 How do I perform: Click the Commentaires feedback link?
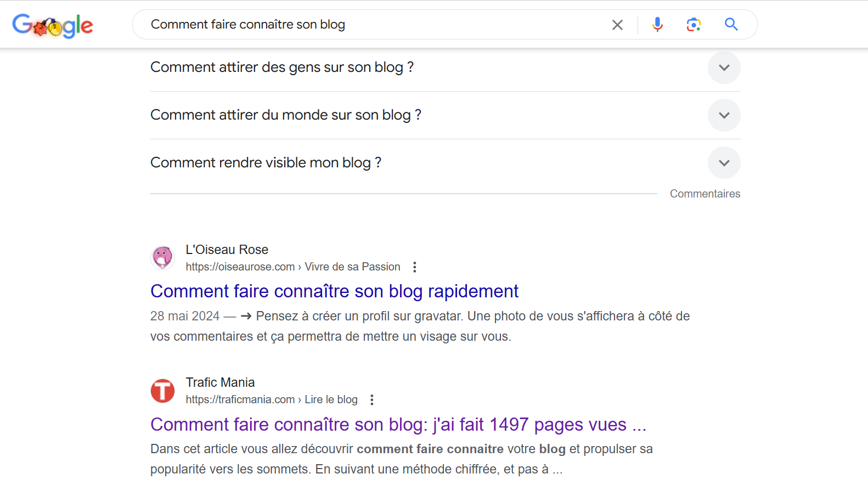(x=705, y=194)
